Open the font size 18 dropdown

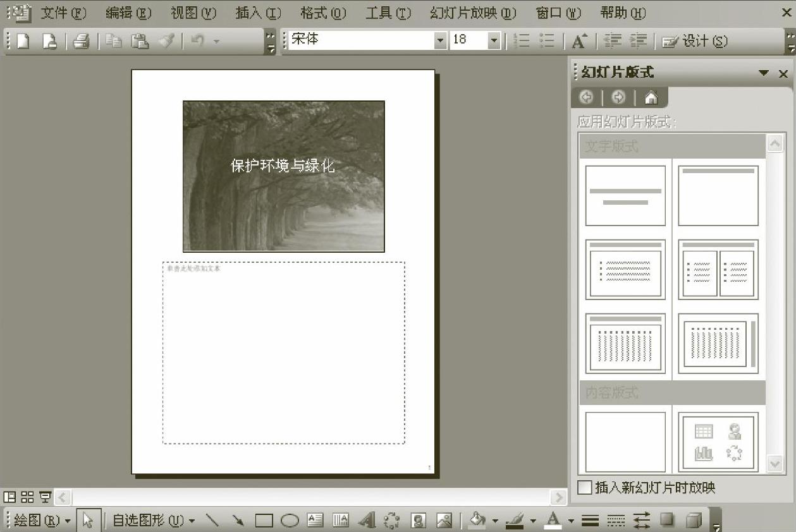(x=494, y=40)
